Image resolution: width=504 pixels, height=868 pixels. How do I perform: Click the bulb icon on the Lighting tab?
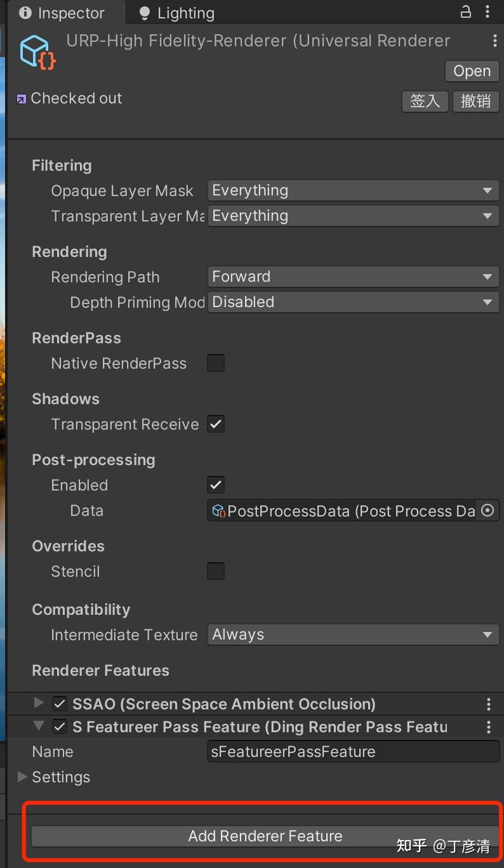[x=146, y=11]
